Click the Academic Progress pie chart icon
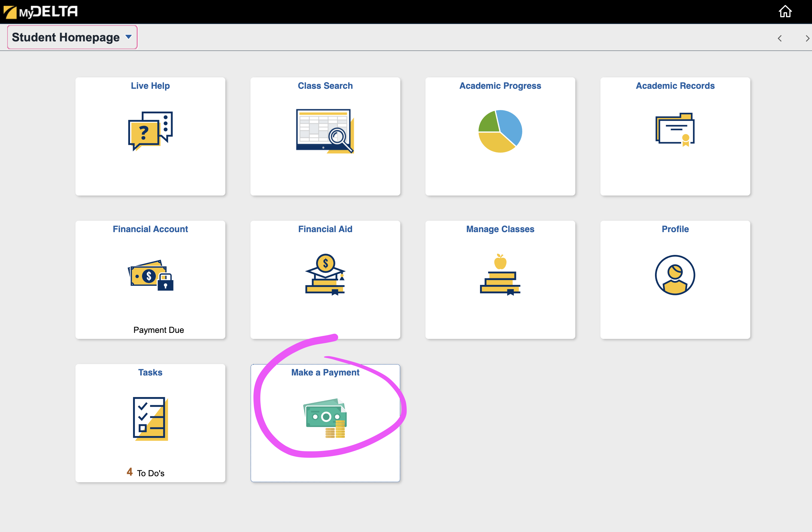The image size is (812, 532). (500, 131)
